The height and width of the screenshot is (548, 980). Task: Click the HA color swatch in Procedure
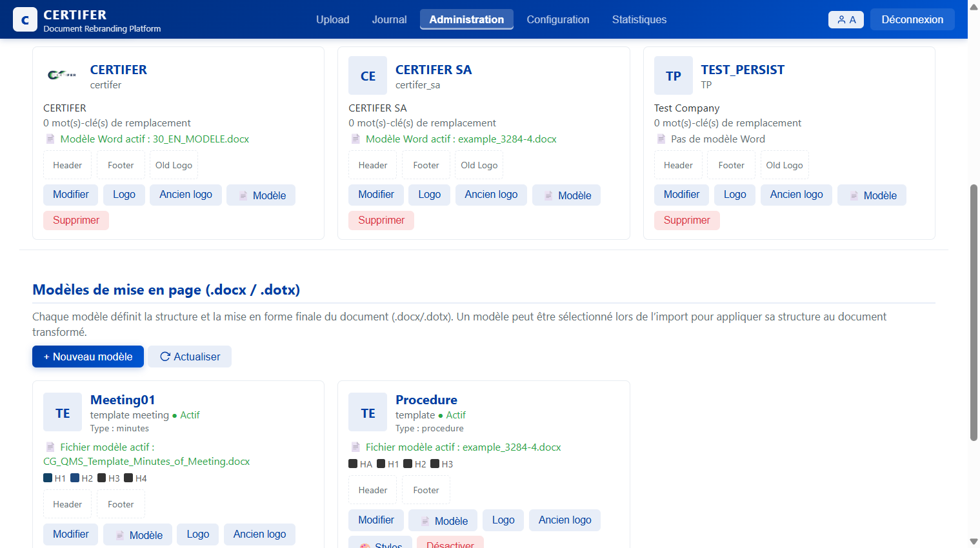[x=353, y=464]
